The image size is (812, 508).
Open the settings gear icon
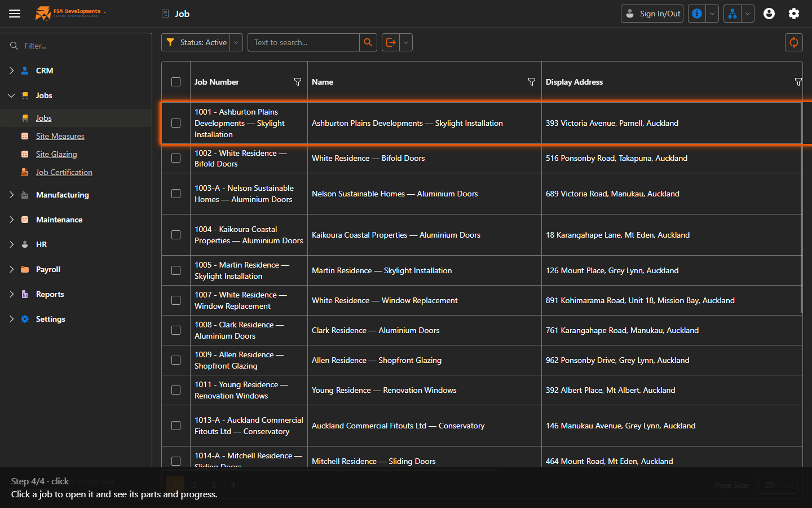(x=794, y=14)
